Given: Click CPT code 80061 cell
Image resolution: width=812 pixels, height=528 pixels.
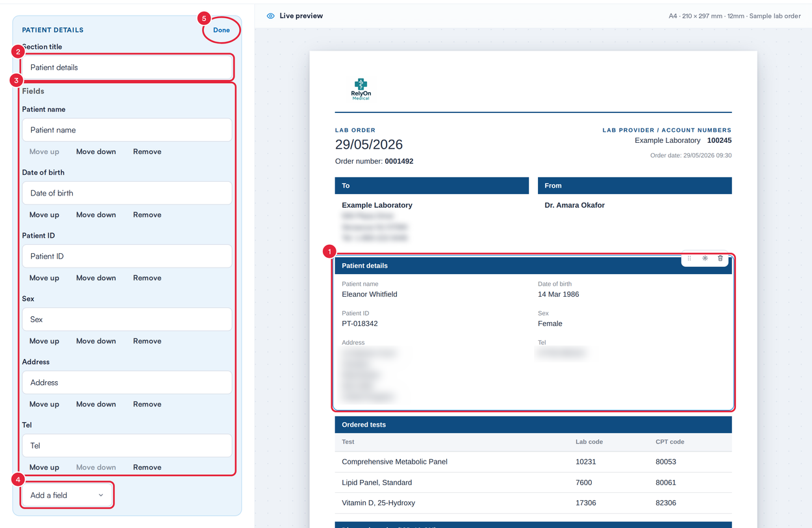Looking at the screenshot, I should (666, 483).
